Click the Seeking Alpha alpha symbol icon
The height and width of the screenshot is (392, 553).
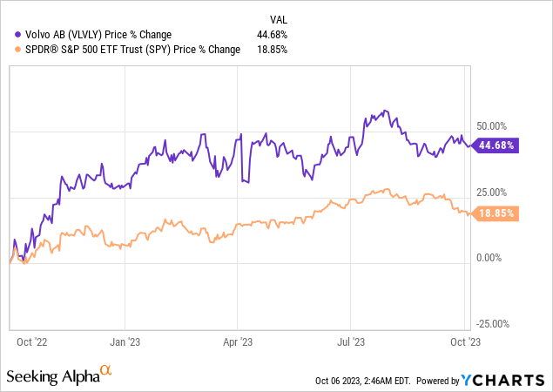(x=106, y=370)
